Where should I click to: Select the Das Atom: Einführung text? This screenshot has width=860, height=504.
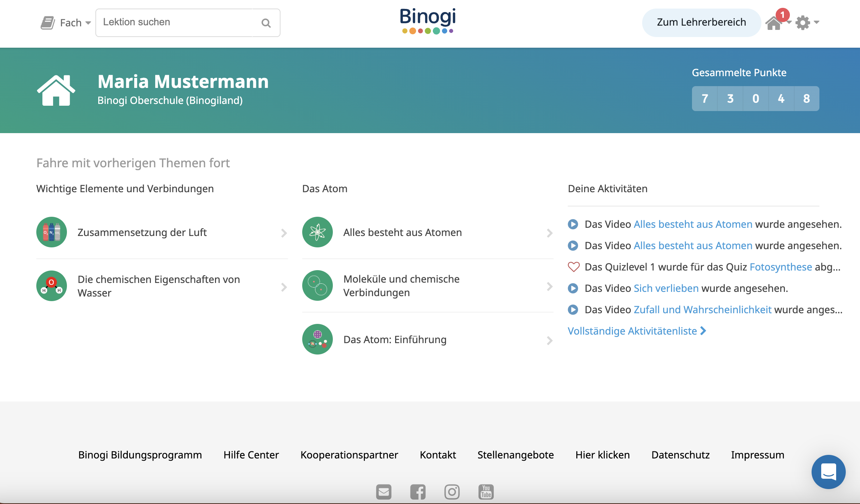click(395, 340)
